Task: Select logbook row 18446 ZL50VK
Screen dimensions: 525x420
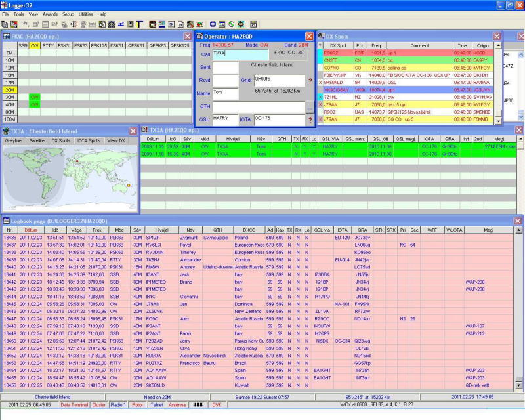Action: click(x=258, y=312)
